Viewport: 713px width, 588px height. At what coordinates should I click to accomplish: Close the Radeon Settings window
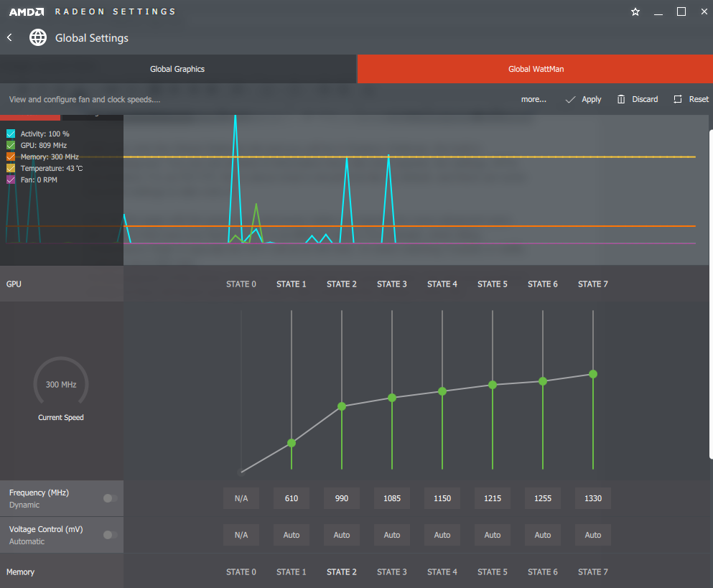click(704, 11)
